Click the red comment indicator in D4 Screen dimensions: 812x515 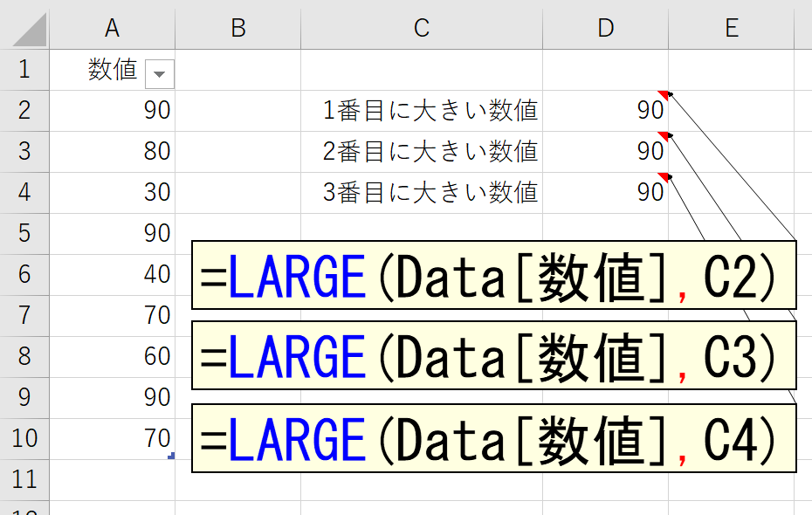coord(664,177)
